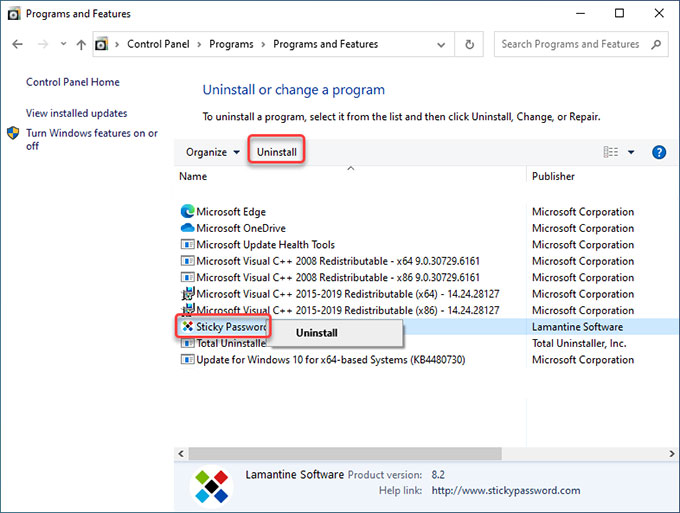680x513 pixels.
Task: Select the Visual C++ 2008 x86 icon
Action: (187, 278)
